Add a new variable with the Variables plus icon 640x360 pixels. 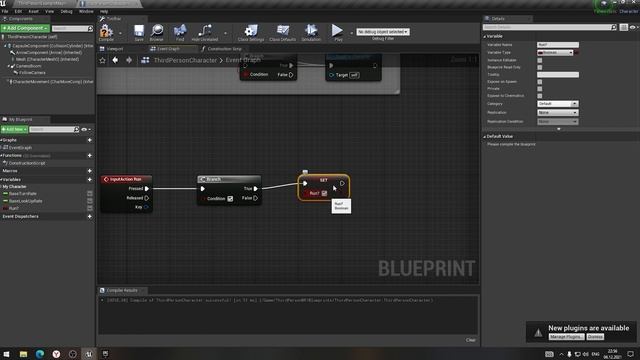pos(89,180)
